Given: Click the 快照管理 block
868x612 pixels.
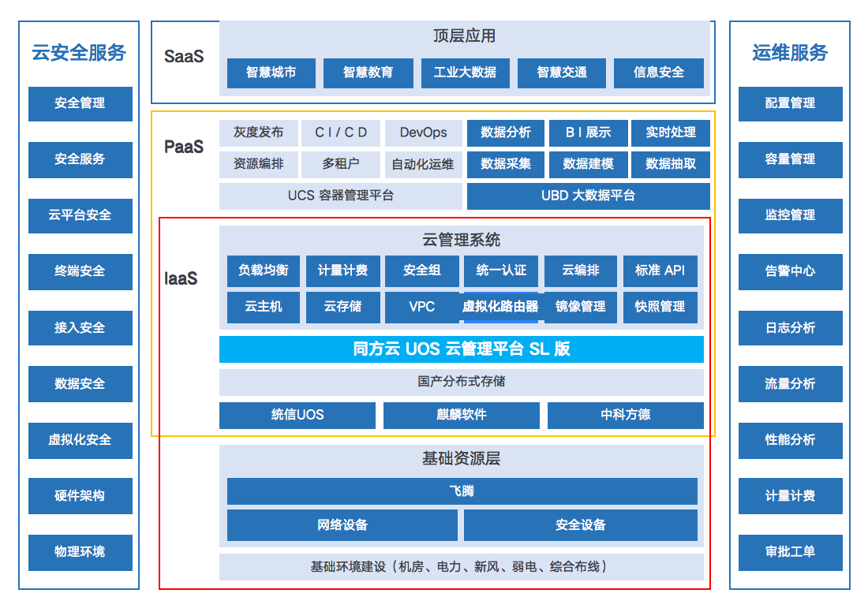Looking at the screenshot, I should pyautogui.click(x=660, y=307).
